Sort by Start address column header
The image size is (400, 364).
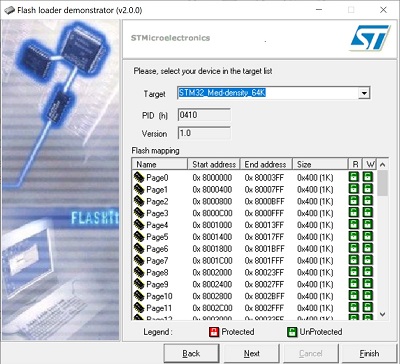click(214, 164)
